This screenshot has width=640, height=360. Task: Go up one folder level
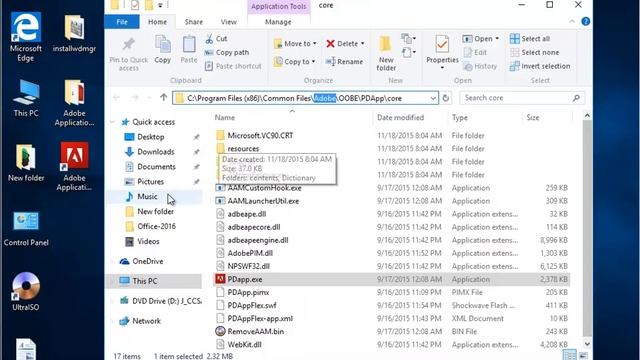tap(164, 98)
